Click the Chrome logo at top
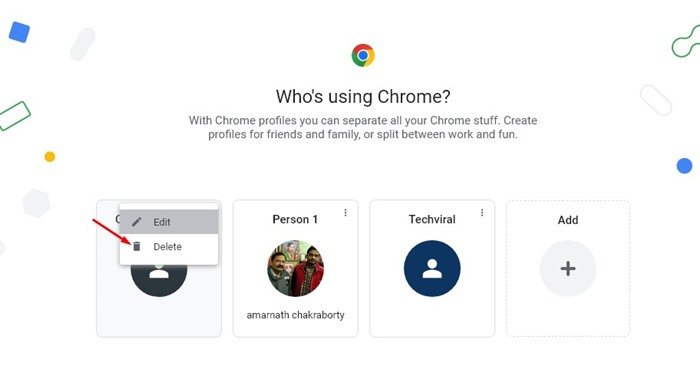700x385 pixels. click(363, 55)
